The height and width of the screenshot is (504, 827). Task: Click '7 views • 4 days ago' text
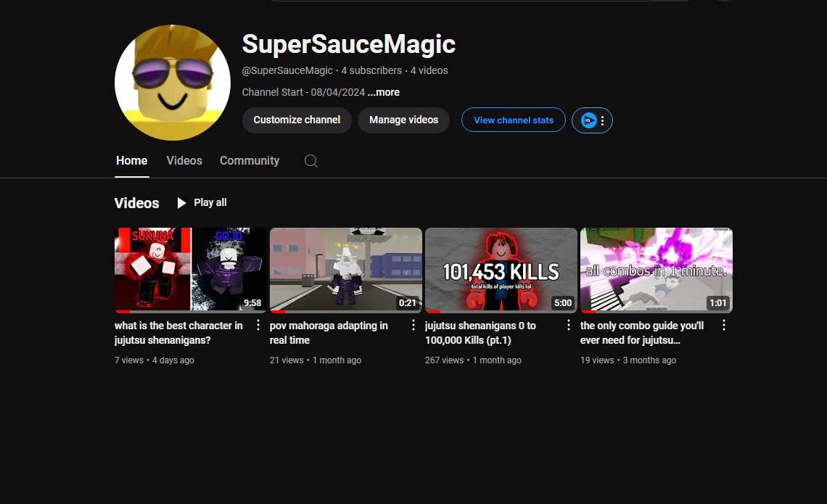coord(155,360)
